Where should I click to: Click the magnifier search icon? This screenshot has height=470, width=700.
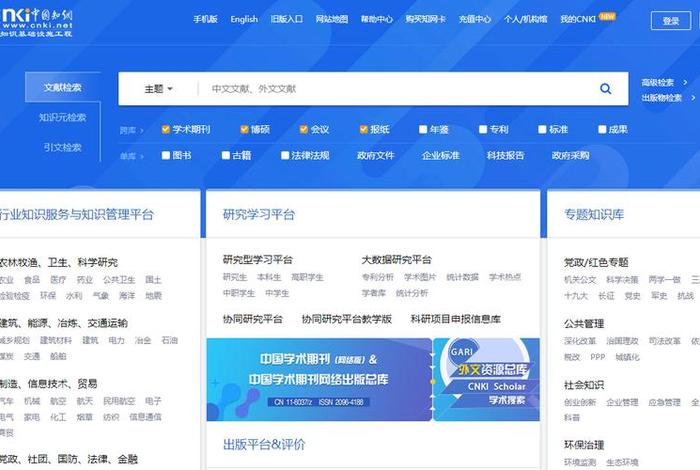click(x=605, y=88)
